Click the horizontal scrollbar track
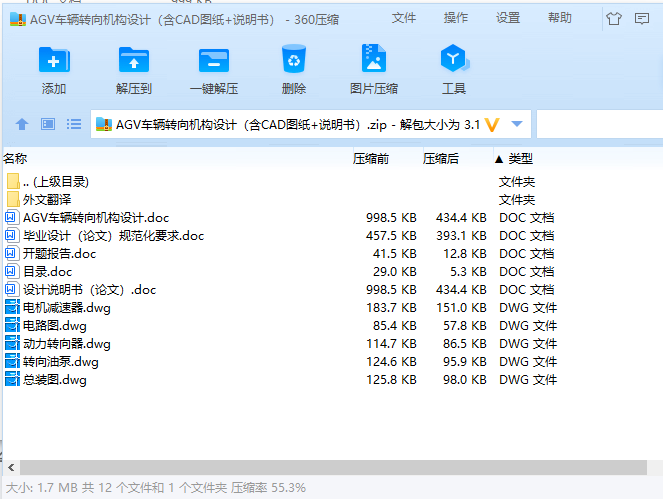Screen dimensions: 663x499 333,467
